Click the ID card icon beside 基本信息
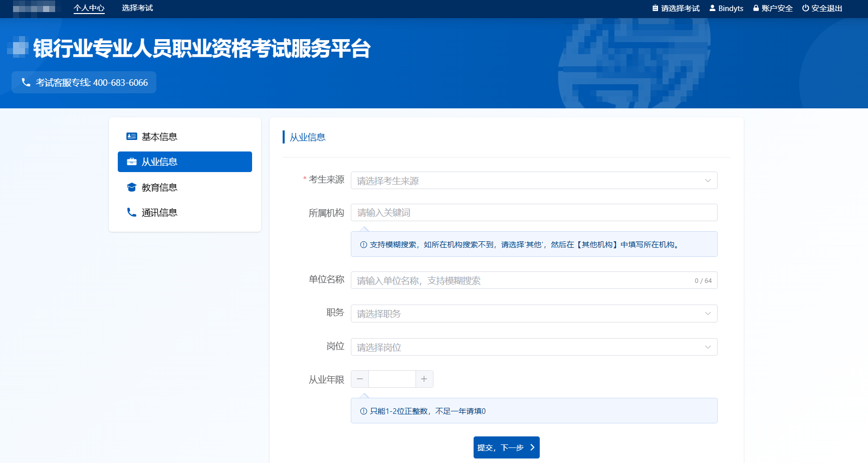Screen dimensions: 868x463 (x=132, y=136)
